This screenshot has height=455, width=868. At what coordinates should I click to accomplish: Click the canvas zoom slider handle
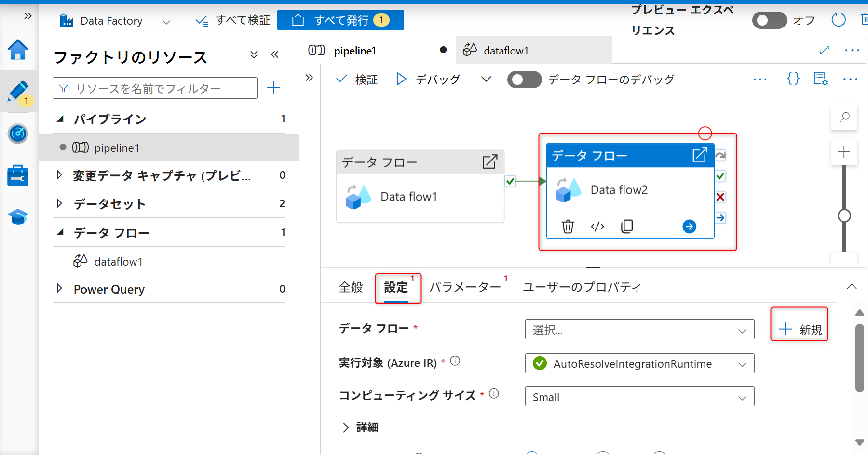coord(844,215)
